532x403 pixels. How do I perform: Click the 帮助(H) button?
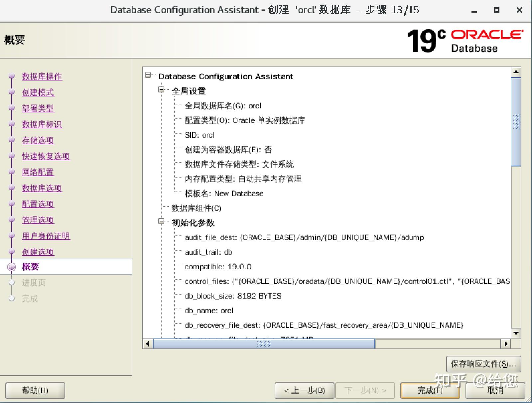click(x=35, y=391)
